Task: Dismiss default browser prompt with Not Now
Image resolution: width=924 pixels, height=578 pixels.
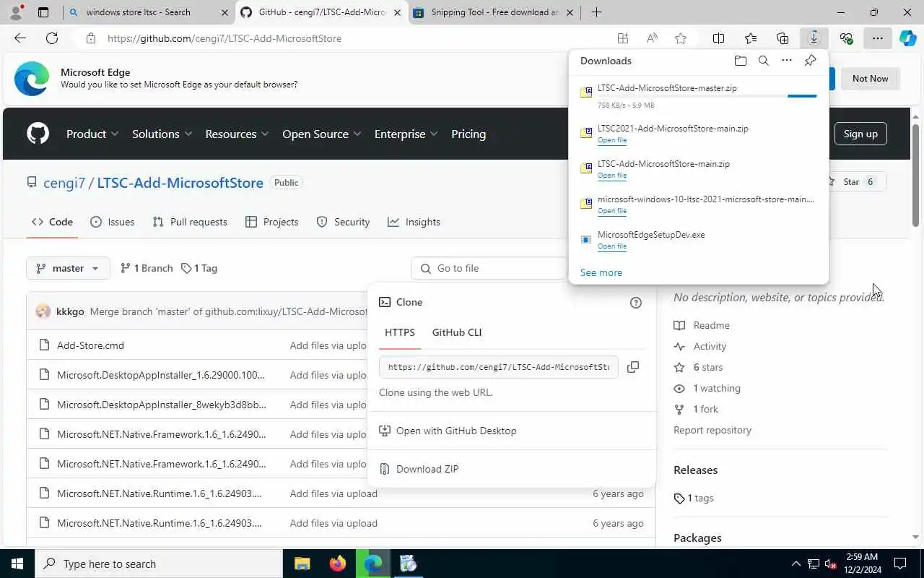Action: coord(870,79)
